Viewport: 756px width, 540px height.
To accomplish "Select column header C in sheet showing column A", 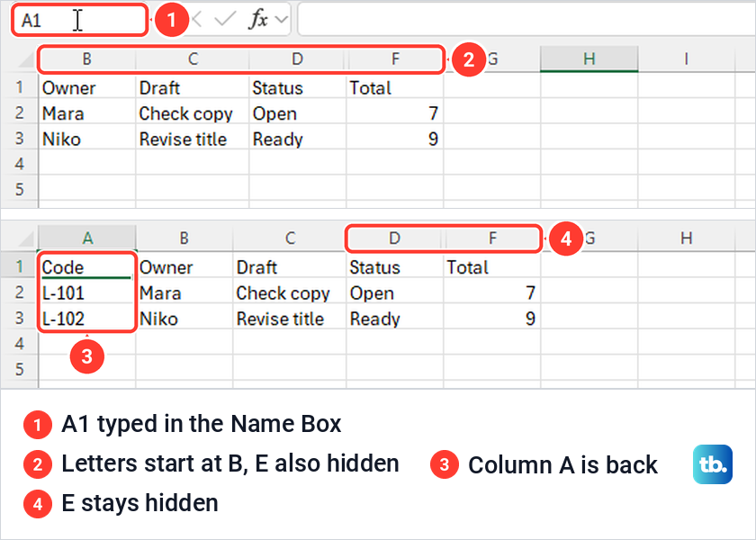I will [x=290, y=238].
